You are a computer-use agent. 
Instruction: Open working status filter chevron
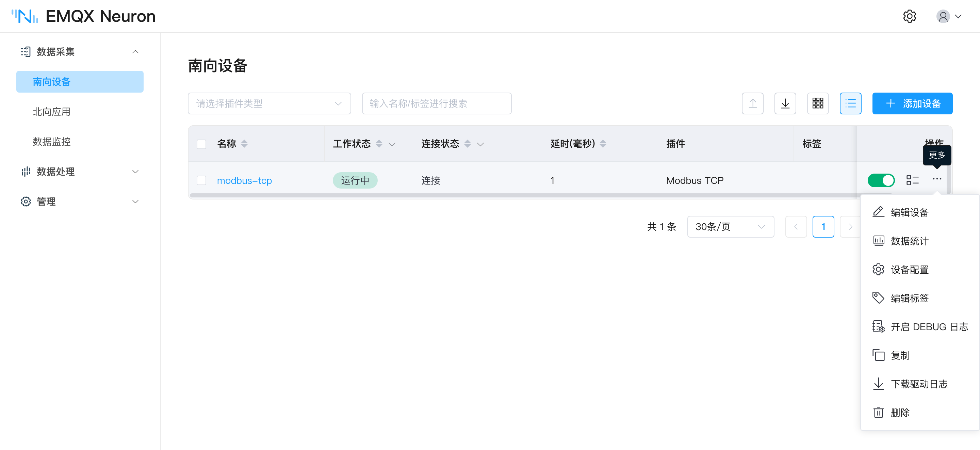(392, 144)
